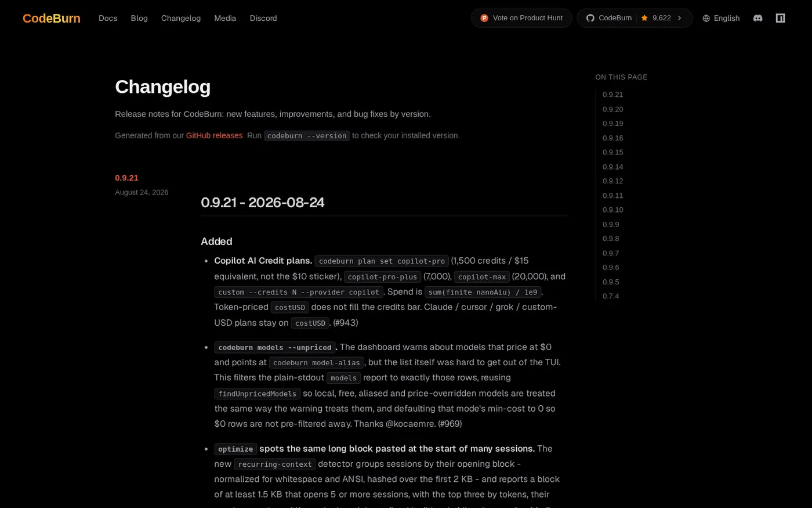Click the copilot-pro-plus code snippet

click(382, 277)
